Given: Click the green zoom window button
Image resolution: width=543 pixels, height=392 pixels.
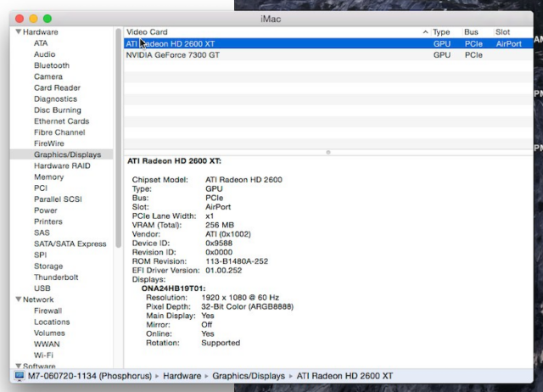Looking at the screenshot, I should [48, 19].
